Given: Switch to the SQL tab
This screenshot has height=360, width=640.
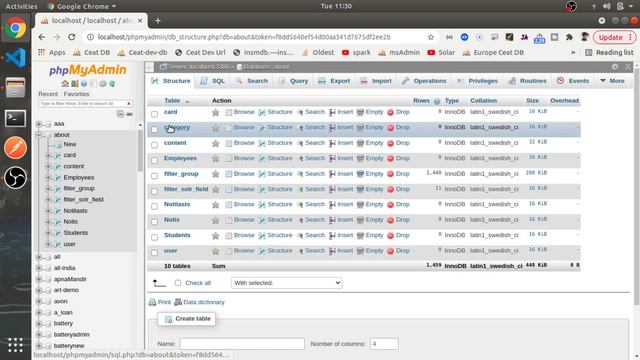Looking at the screenshot, I should pos(213,81).
